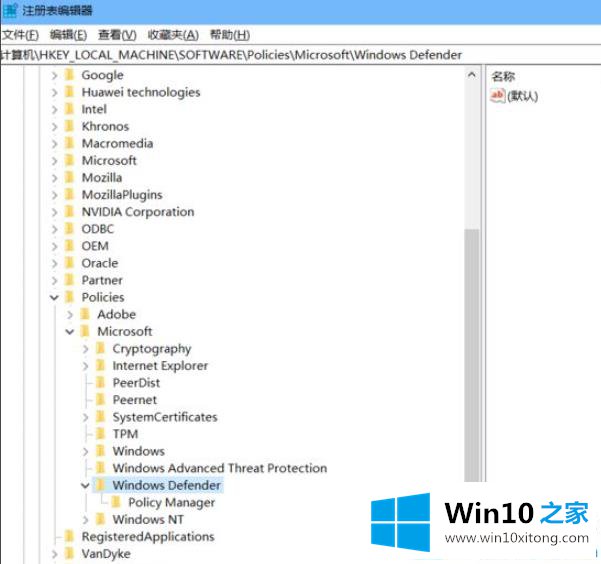Click the Khronos folder icon
The image size is (601, 564).
click(69, 126)
